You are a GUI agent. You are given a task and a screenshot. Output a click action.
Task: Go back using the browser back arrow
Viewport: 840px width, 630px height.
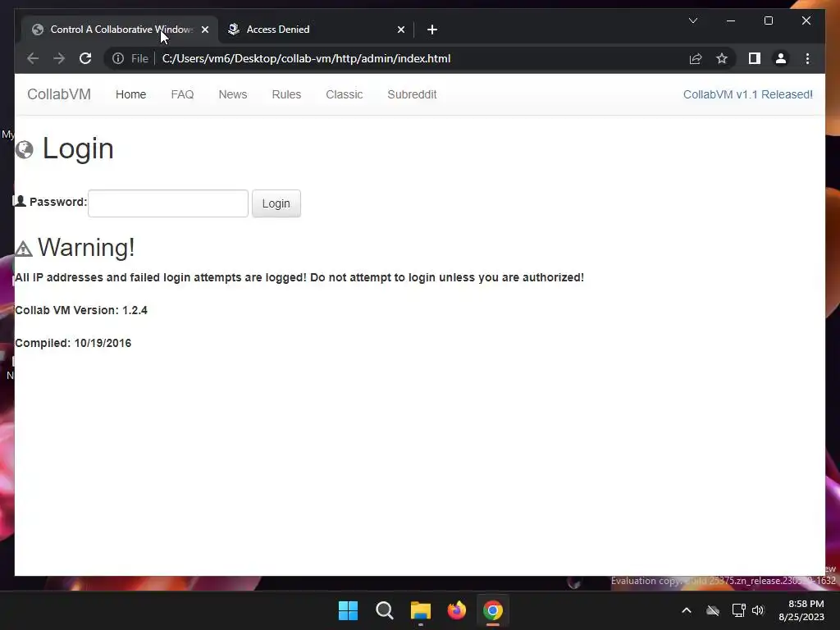33,58
